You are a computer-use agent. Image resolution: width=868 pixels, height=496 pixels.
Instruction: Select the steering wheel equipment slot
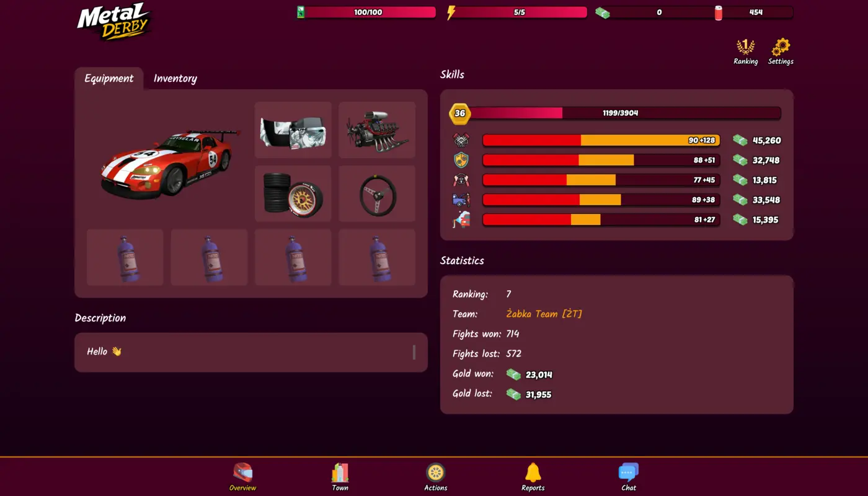click(x=377, y=194)
